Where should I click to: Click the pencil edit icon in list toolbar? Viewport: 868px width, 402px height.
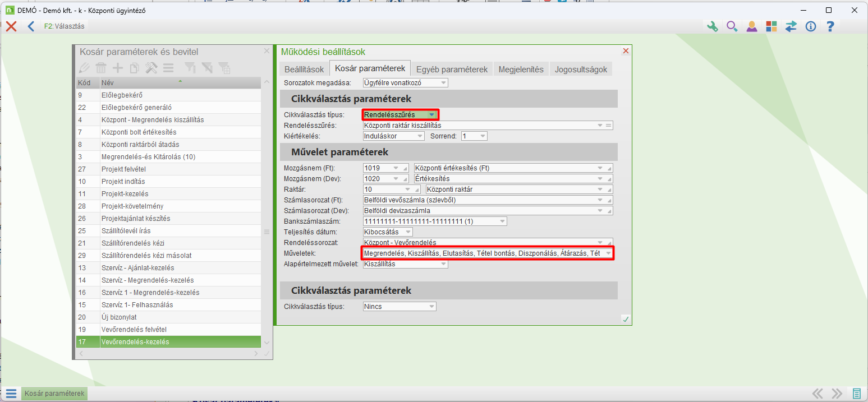click(84, 68)
